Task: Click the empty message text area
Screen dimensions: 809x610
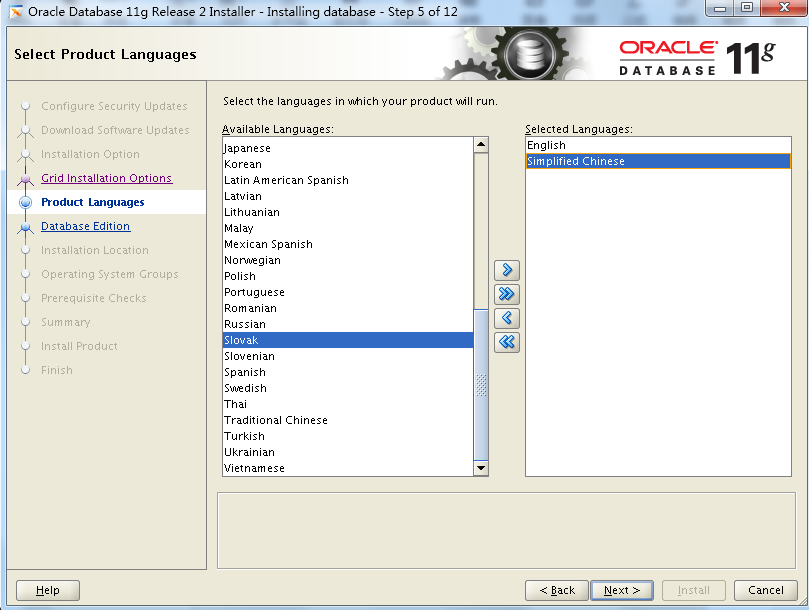Action: click(506, 531)
